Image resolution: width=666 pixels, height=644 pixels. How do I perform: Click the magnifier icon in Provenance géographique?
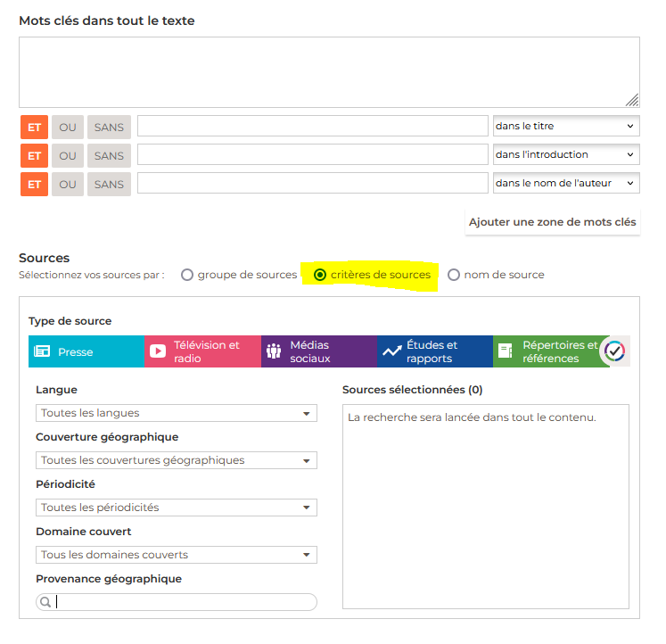coord(45,602)
